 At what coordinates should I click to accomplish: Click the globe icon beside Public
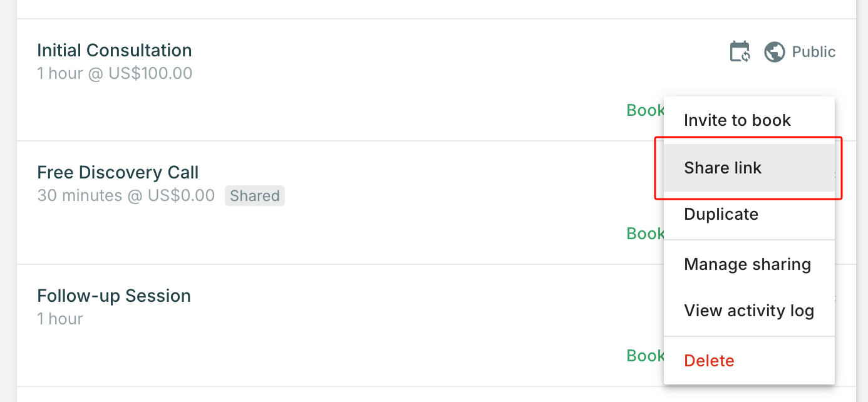point(775,52)
